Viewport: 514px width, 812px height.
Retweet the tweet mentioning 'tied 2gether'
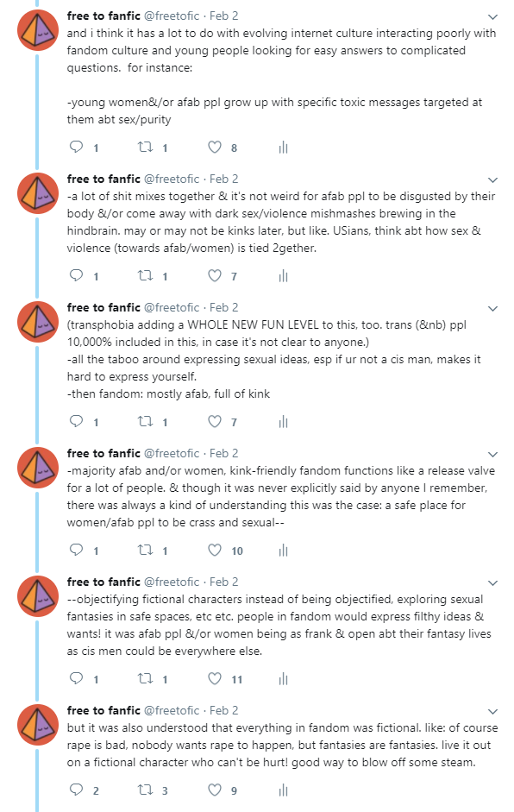[x=145, y=275]
